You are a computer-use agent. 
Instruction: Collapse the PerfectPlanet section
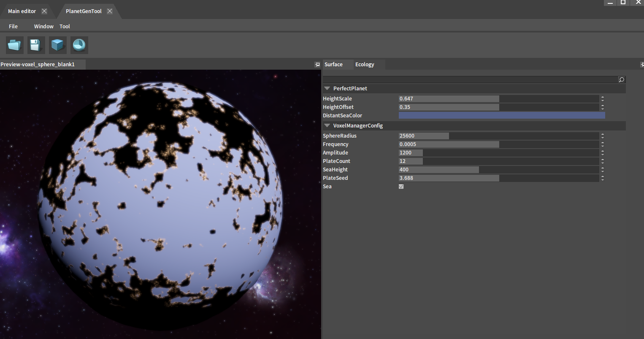[x=327, y=89]
